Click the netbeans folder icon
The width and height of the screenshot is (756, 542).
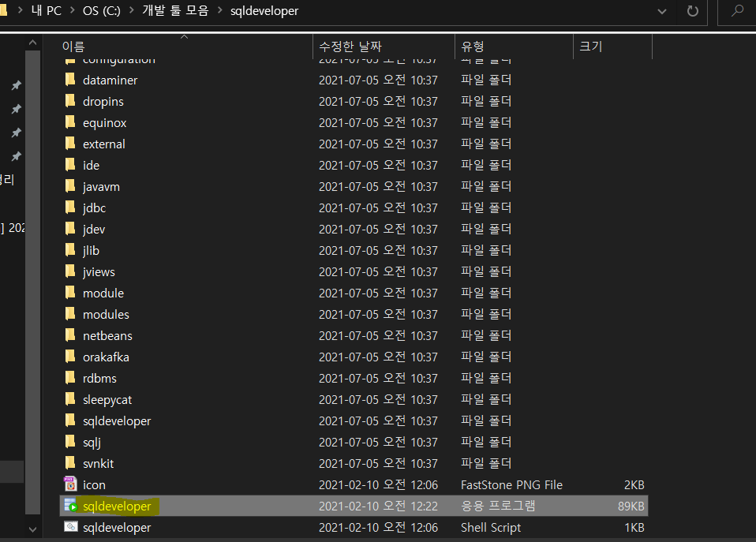[x=70, y=335]
